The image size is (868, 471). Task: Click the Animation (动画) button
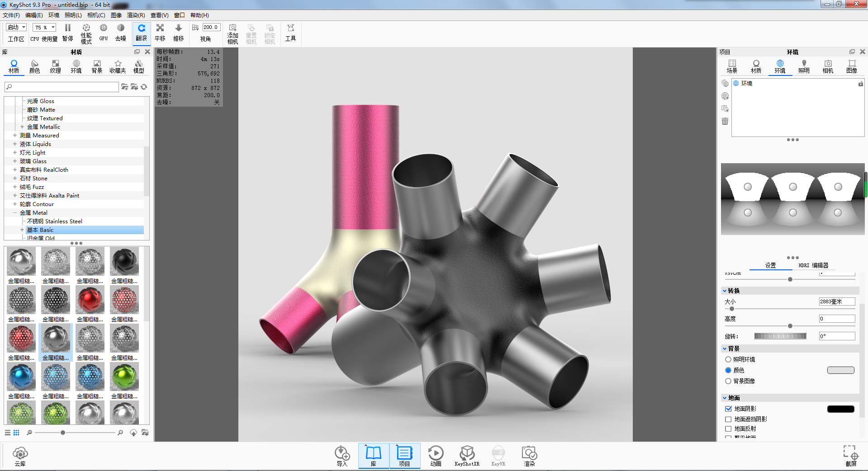(436, 455)
